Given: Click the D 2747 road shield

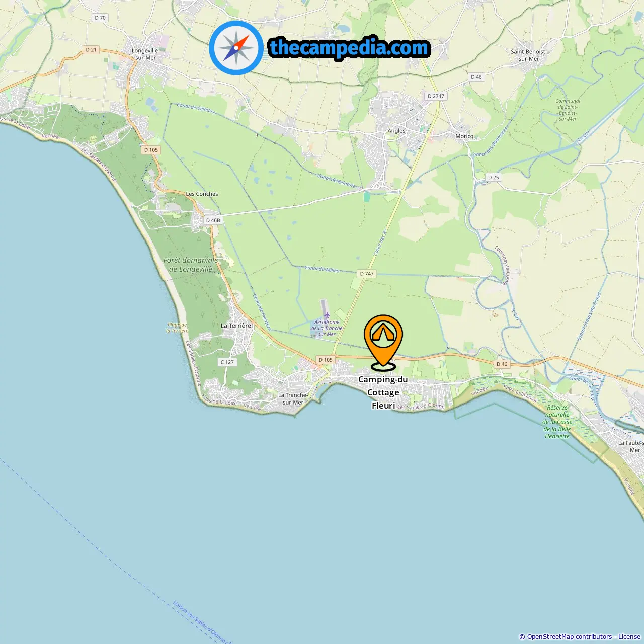Looking at the screenshot, I should click(x=436, y=96).
